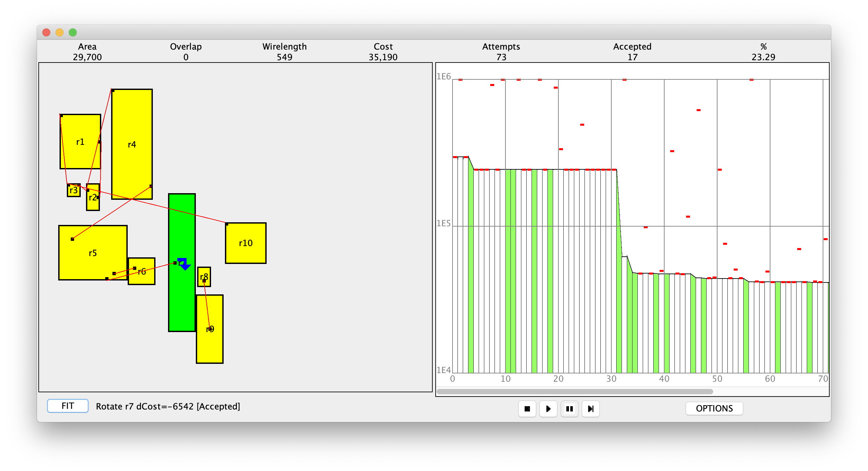
Task: Click the status text 'Rotate r7 dCost=-6542 [Accepted]'
Action: click(168, 406)
